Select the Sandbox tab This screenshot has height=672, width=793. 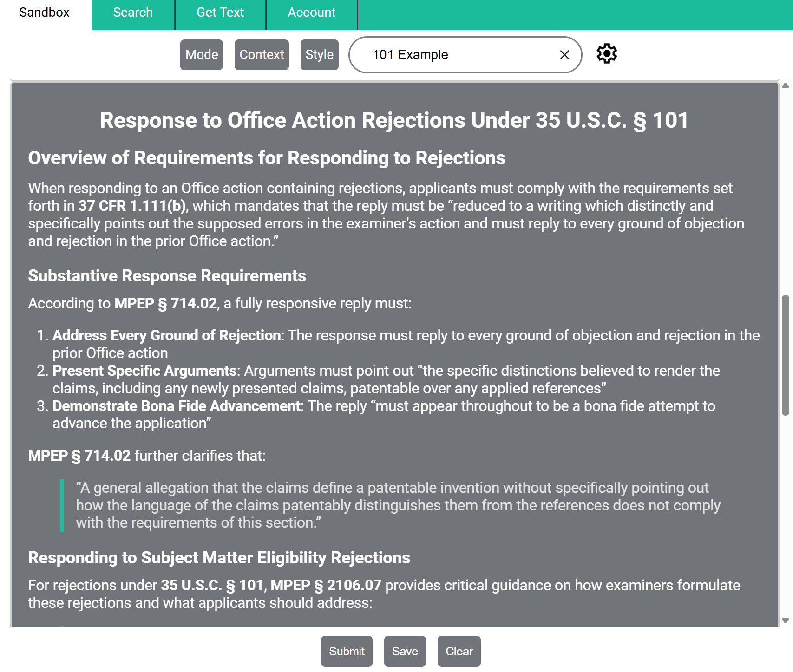[x=43, y=13]
